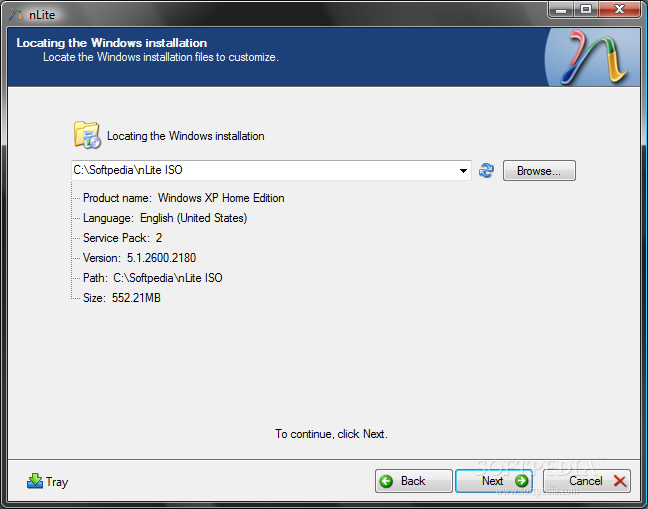Cancel the nLite wizard
The image size is (648, 509).
[587, 481]
